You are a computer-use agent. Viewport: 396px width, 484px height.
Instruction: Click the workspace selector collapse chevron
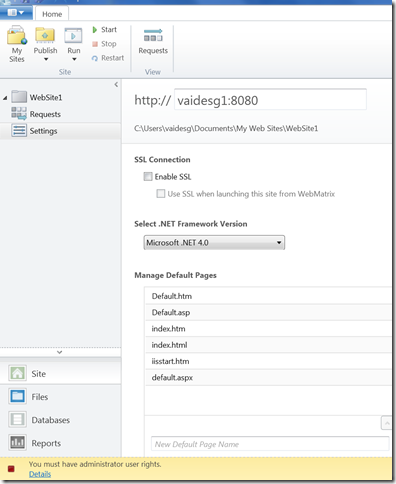(x=60, y=352)
